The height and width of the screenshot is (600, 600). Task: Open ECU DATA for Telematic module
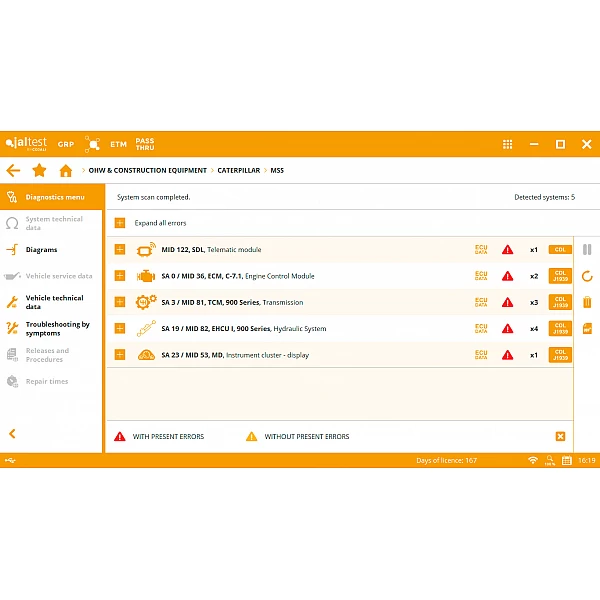(x=481, y=249)
